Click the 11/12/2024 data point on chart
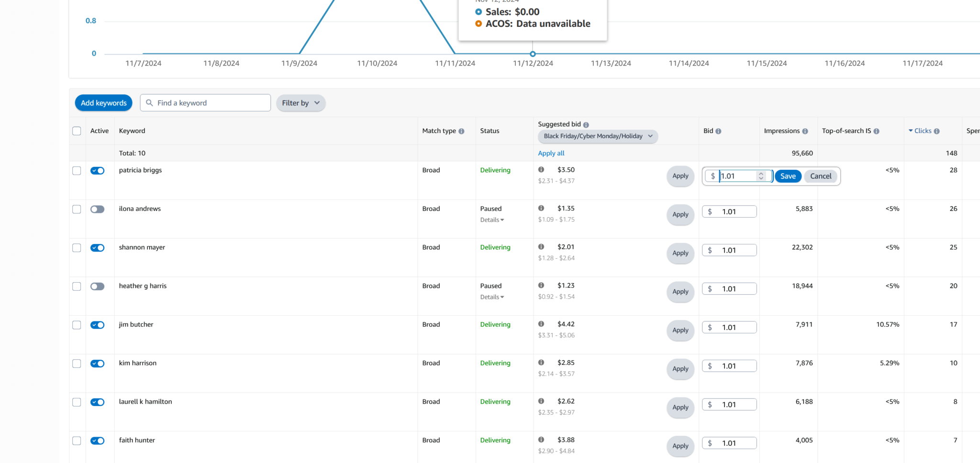The image size is (980, 463). click(x=533, y=54)
